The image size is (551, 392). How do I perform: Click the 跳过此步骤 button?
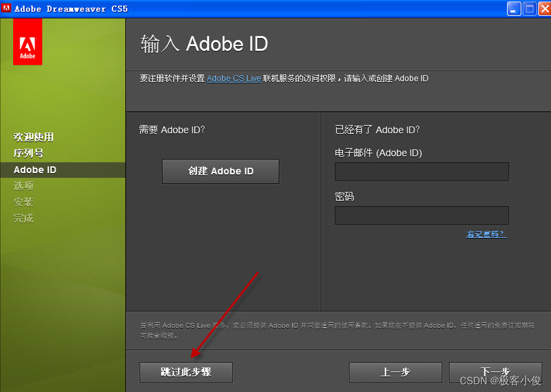pyautogui.click(x=186, y=372)
